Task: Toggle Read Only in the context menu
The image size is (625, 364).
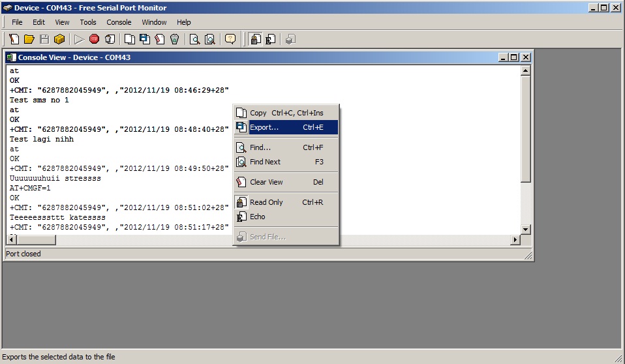Action: (x=286, y=202)
